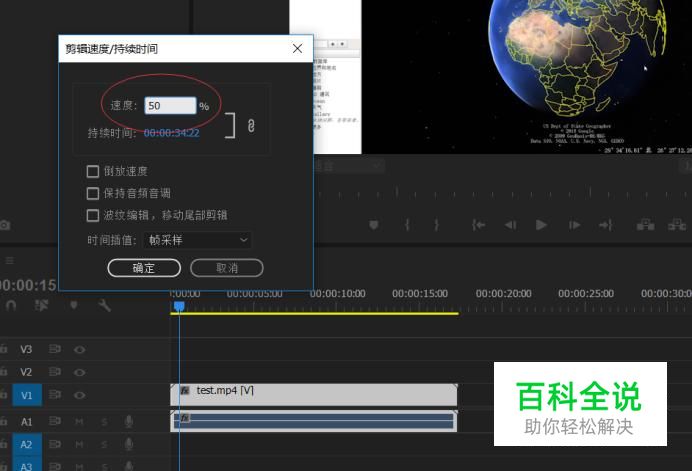Click the yellow work area bar

coord(315,313)
